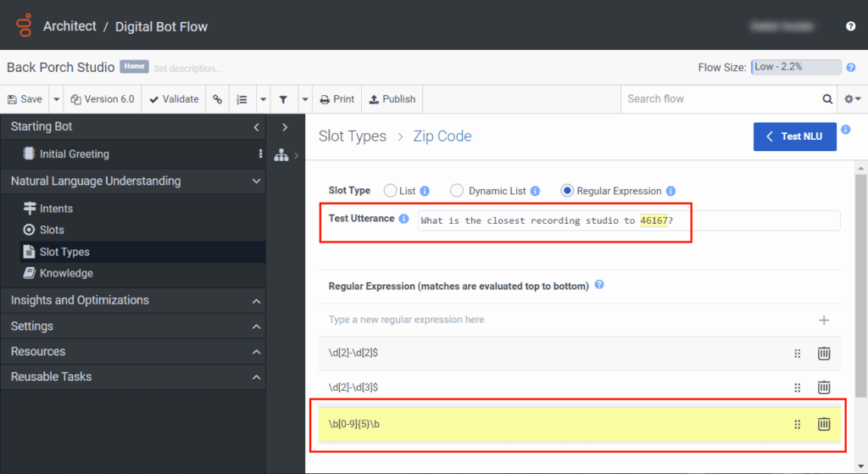The height and width of the screenshot is (474, 868).
Task: Click the Publish button
Action: point(392,99)
